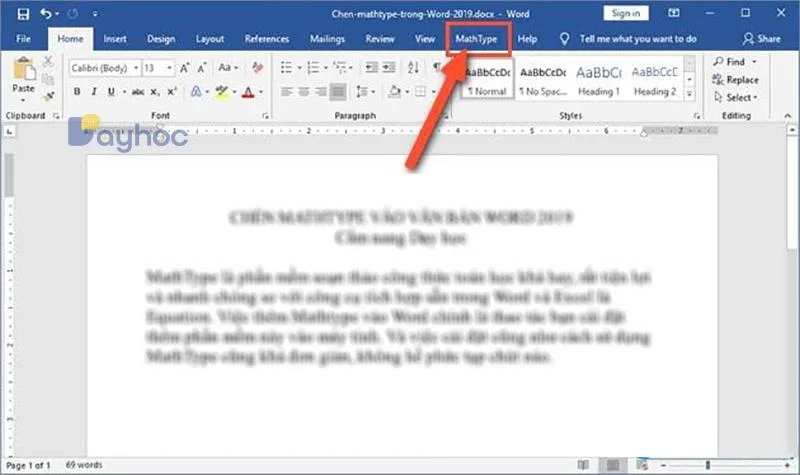Viewport: 800px width, 475px height.
Task: Click the Paste clipboard icon
Action: click(23, 69)
